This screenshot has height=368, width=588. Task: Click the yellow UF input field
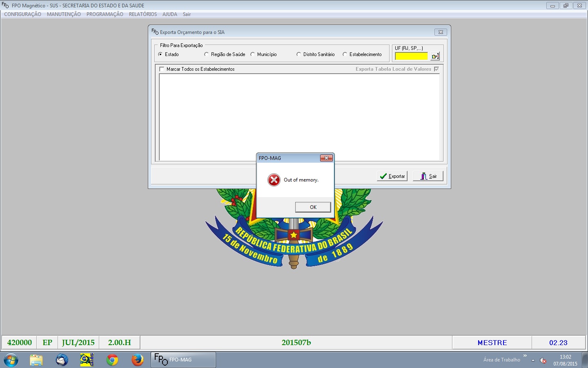pos(411,56)
